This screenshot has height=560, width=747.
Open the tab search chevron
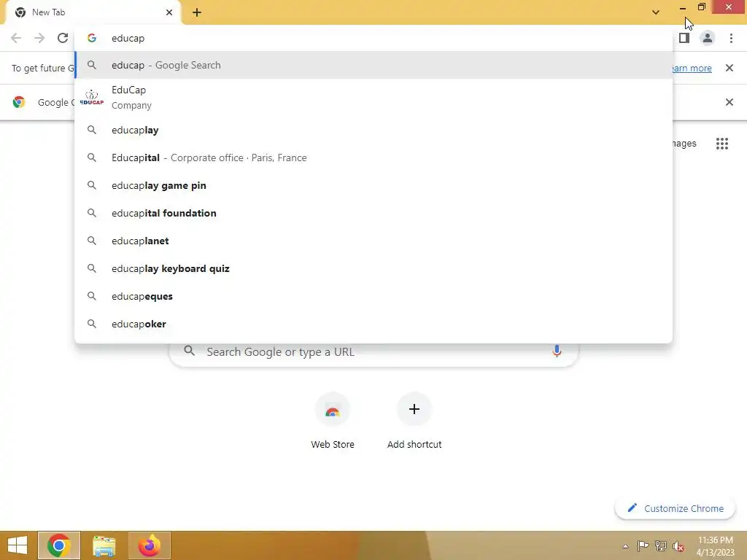click(x=656, y=12)
